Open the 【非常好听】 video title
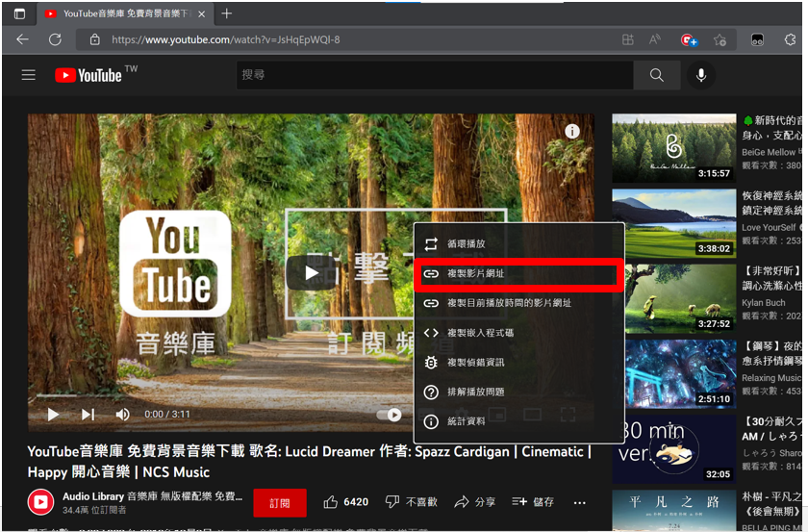This screenshot has height=532, width=808. tap(771, 278)
